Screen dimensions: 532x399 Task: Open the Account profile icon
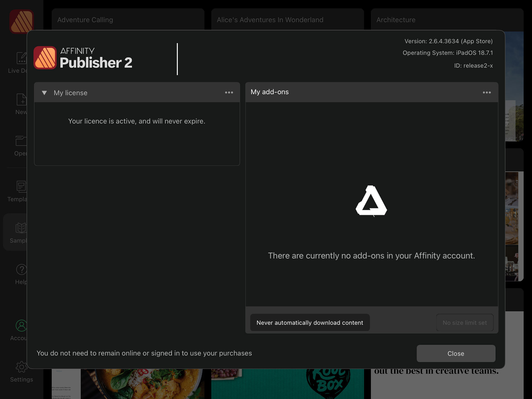tap(21, 326)
